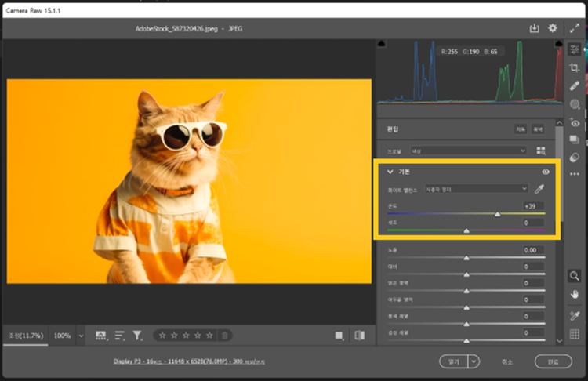The image size is (588, 381).
Task: Click the Cancel button
Action: click(507, 361)
